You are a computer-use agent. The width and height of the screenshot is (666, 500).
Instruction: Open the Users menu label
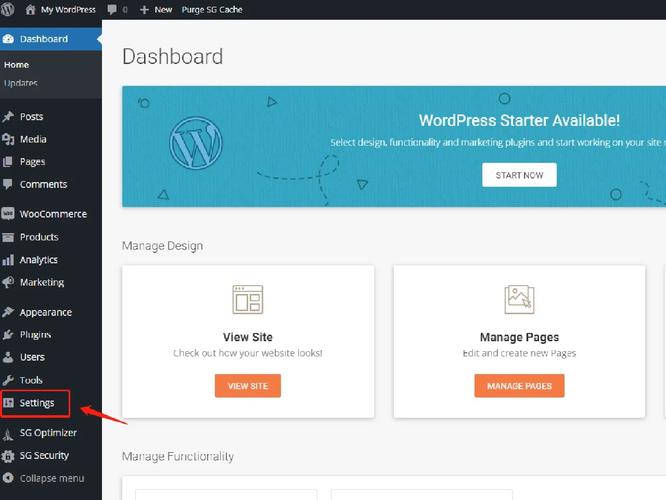pos(32,357)
